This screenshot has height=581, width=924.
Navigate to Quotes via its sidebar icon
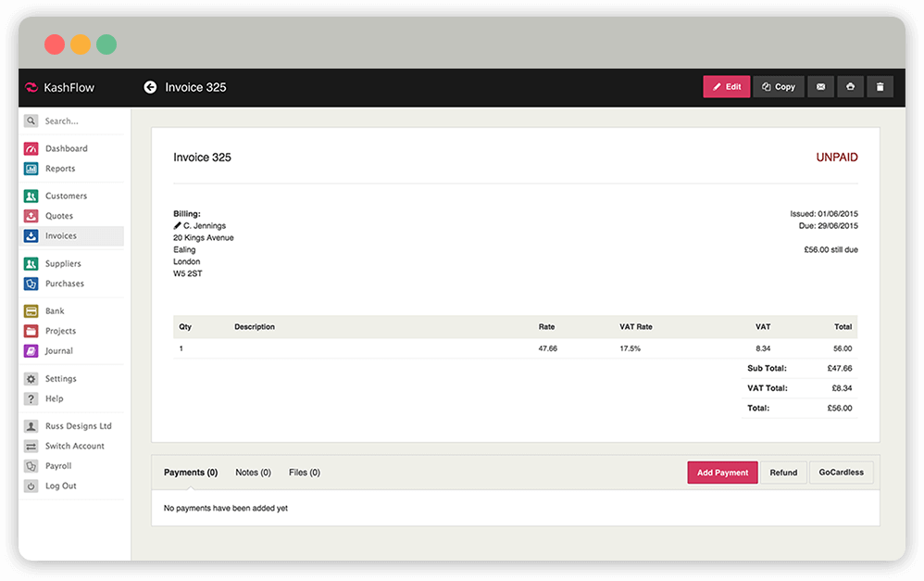[30, 216]
